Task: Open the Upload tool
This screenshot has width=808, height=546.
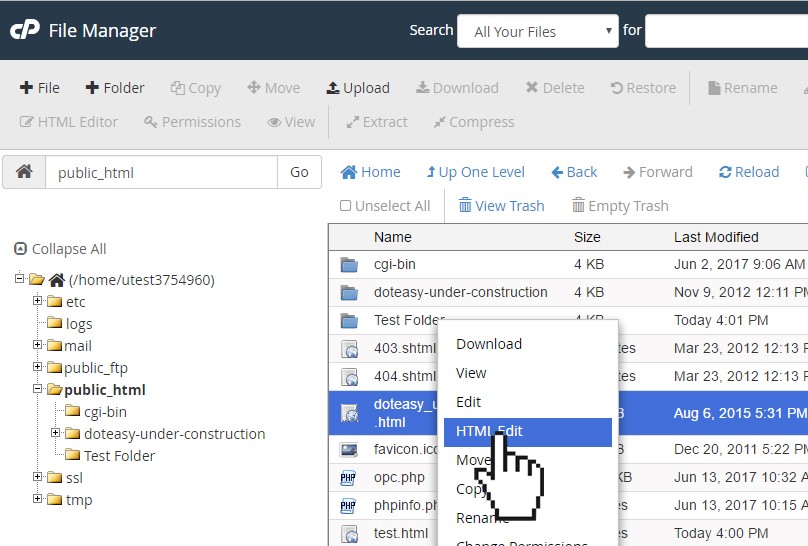Action: pos(358,88)
